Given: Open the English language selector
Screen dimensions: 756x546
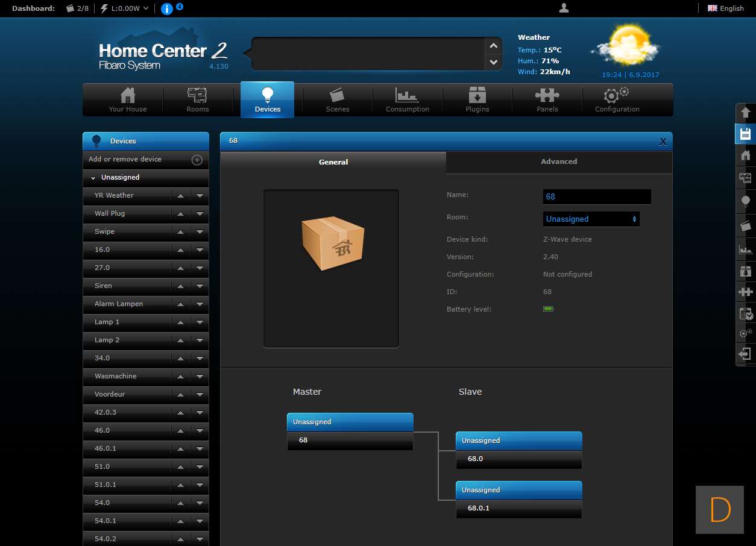Looking at the screenshot, I should pos(725,8).
